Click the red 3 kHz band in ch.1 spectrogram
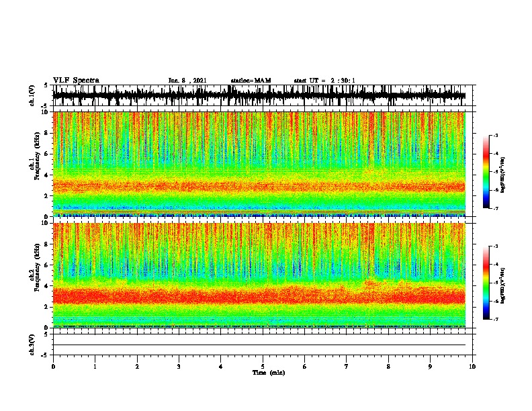This screenshot has height=411, width=532. click(x=259, y=186)
